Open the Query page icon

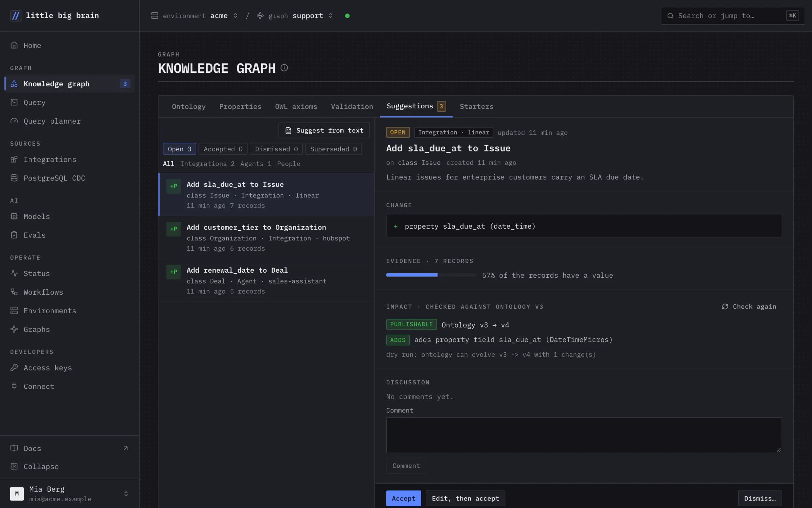click(x=14, y=102)
